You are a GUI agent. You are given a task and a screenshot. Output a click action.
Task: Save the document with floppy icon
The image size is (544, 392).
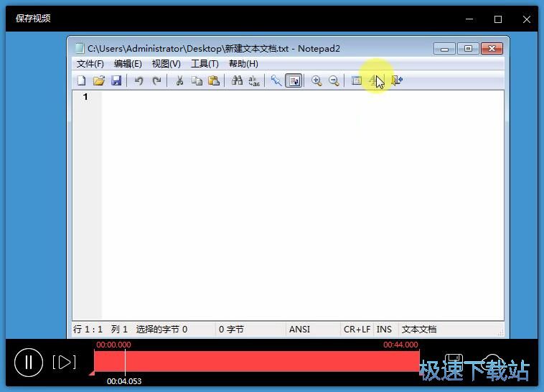116,80
